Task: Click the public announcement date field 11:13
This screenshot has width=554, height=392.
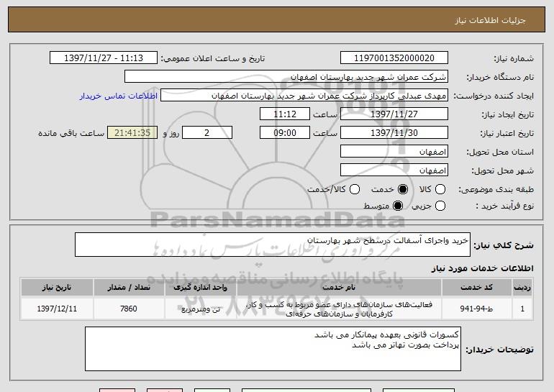Action: [x=104, y=58]
